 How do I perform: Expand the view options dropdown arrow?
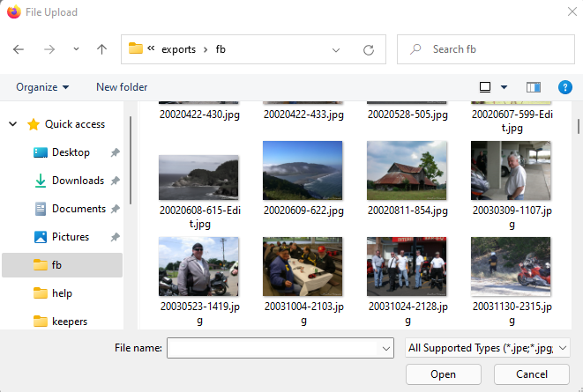pyautogui.click(x=505, y=87)
